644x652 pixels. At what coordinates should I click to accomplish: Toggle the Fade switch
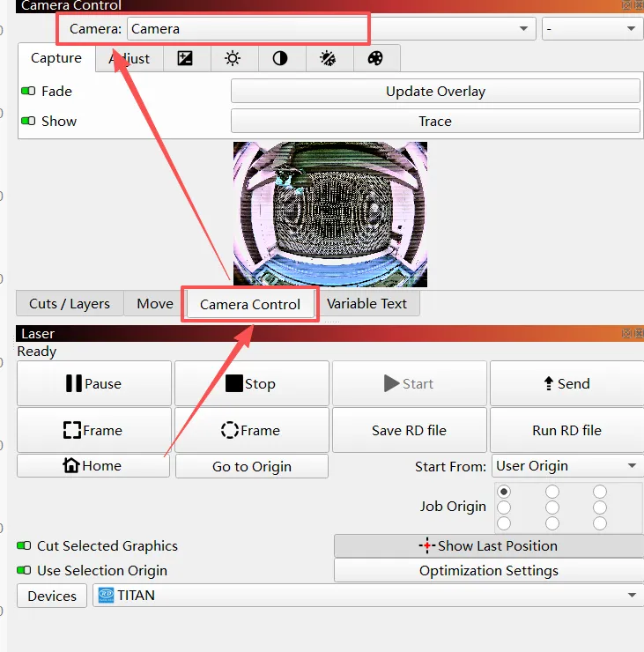click(28, 91)
